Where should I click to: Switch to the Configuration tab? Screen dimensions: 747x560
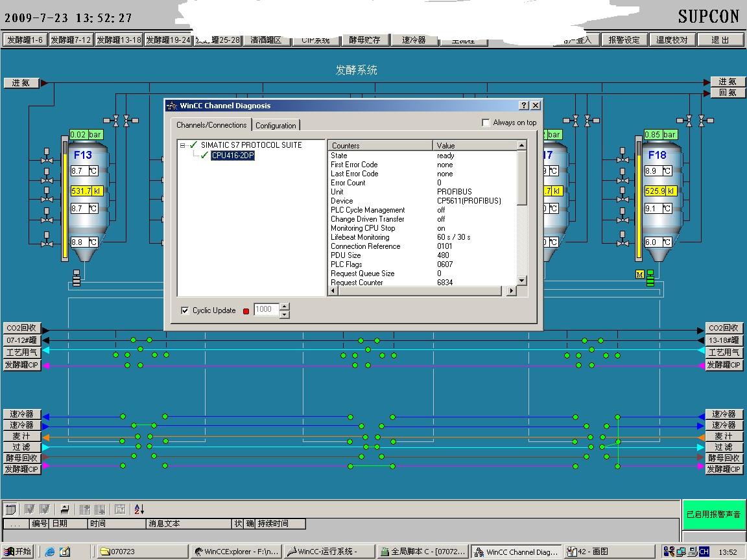[276, 125]
